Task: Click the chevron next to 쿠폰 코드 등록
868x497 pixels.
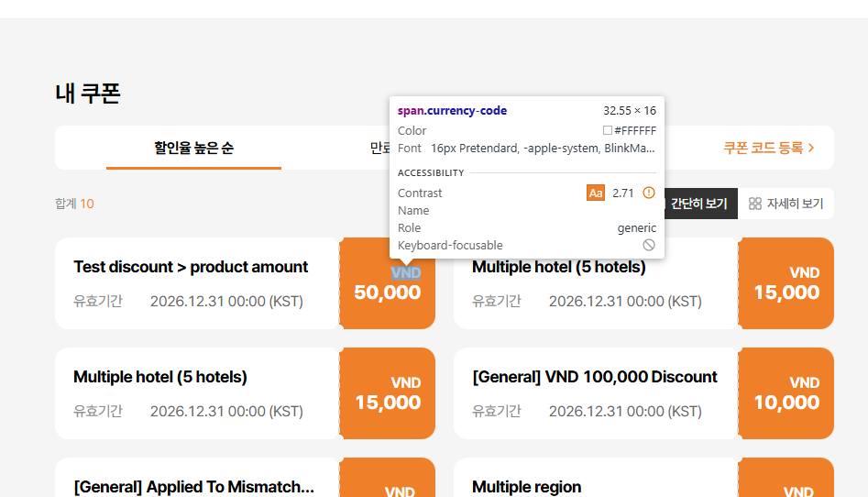Action: [811, 148]
